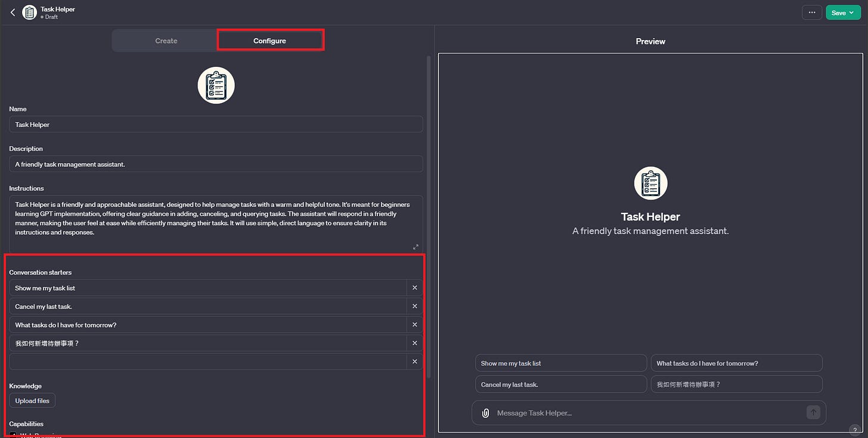This screenshot has height=438, width=868.
Task: Remove the 'Show me my task list' starter
Action: (415, 288)
